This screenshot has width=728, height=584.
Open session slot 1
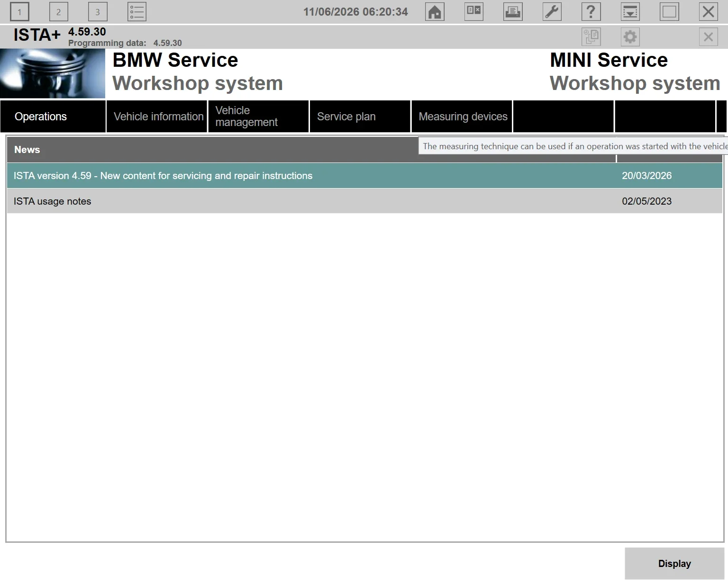19,12
